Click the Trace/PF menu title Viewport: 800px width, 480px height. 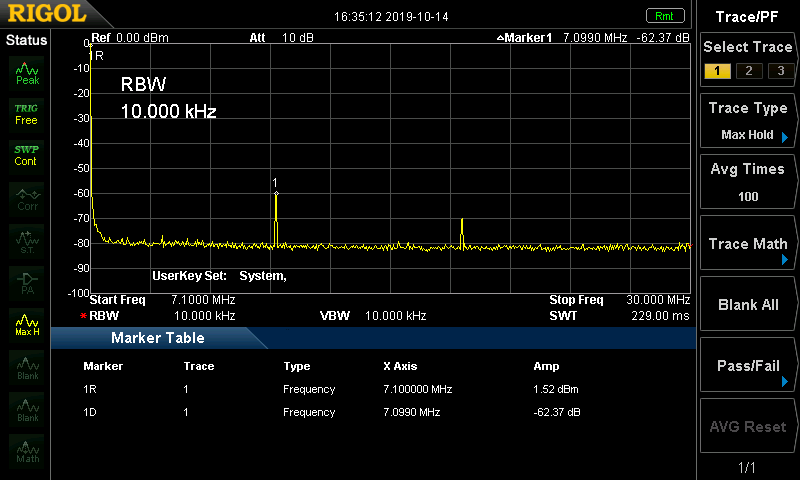click(x=747, y=16)
